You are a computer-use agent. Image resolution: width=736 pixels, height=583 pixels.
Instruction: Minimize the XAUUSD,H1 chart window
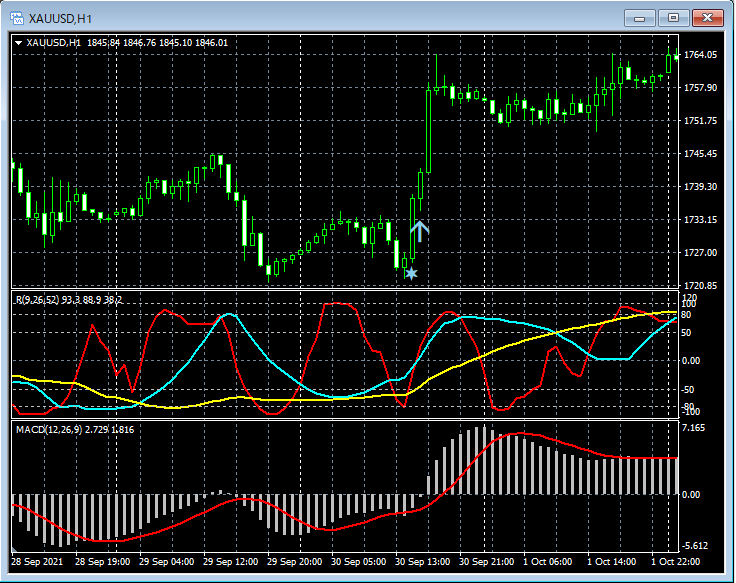pos(640,17)
